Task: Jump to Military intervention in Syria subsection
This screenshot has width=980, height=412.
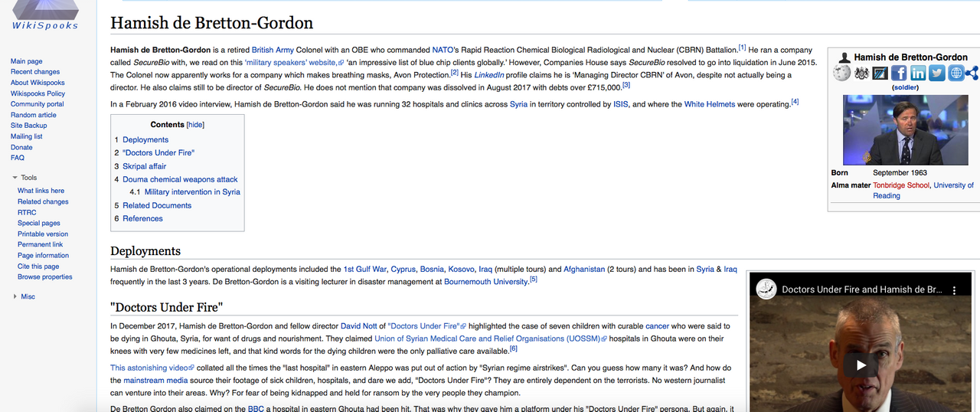Action: point(192,191)
